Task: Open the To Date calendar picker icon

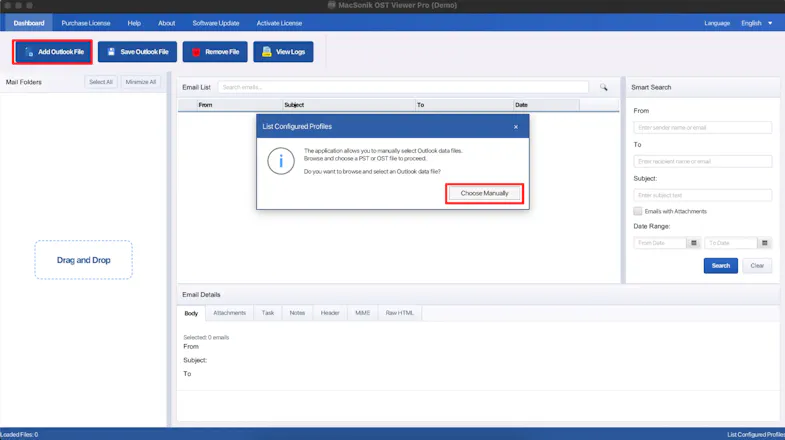Action: pos(764,243)
